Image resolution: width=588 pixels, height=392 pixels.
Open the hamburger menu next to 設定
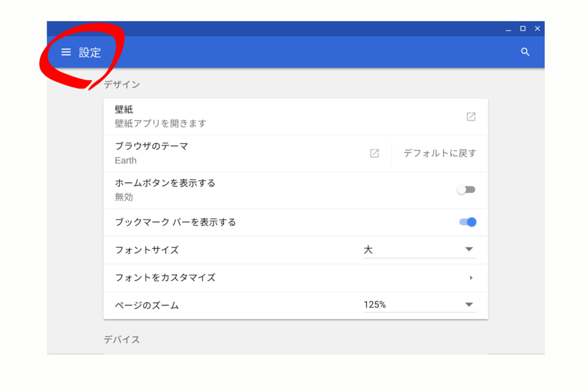point(66,52)
